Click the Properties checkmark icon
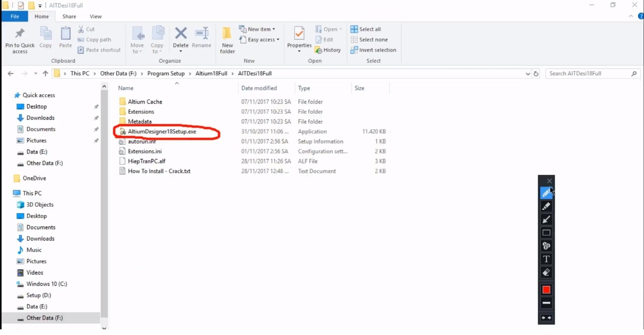This screenshot has width=644, height=335. 299,33
